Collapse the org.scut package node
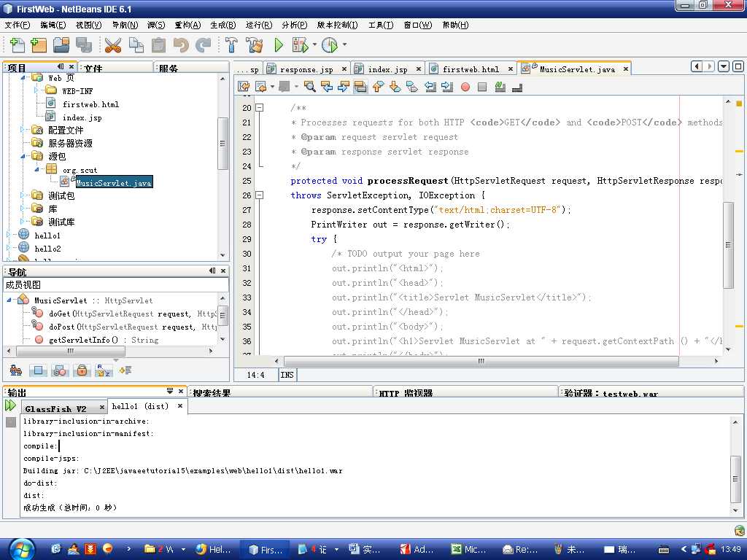 (x=36, y=169)
